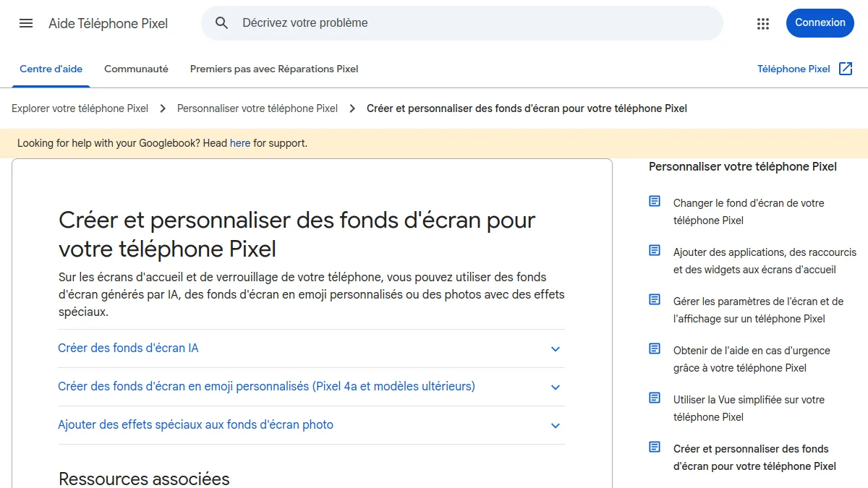Open 'Changer le fond d'écran de votre téléphone Pixel'
868x488 pixels.
tap(749, 212)
